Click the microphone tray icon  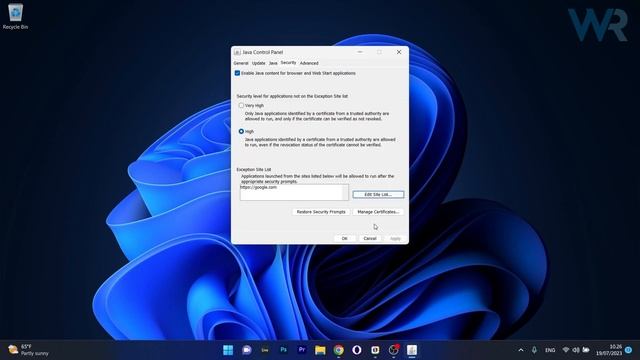534,350
